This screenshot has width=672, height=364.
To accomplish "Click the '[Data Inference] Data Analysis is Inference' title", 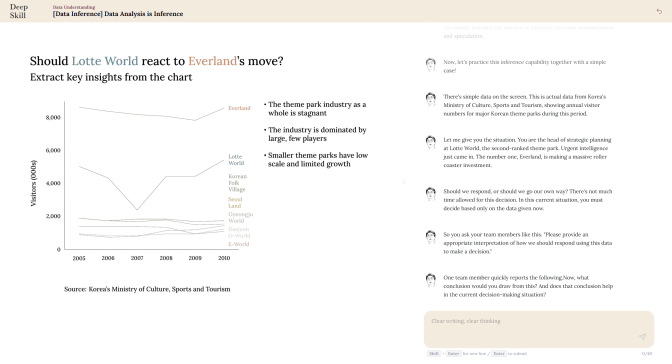I will [118, 14].
